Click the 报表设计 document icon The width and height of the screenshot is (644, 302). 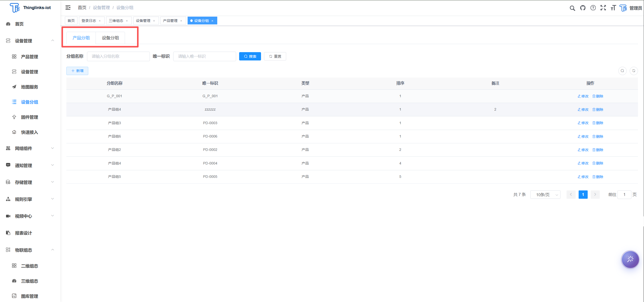point(8,233)
